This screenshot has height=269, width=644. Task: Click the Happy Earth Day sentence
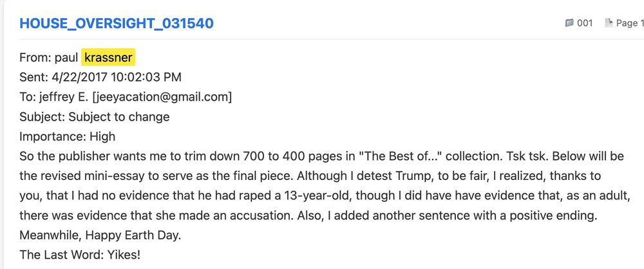100,235
